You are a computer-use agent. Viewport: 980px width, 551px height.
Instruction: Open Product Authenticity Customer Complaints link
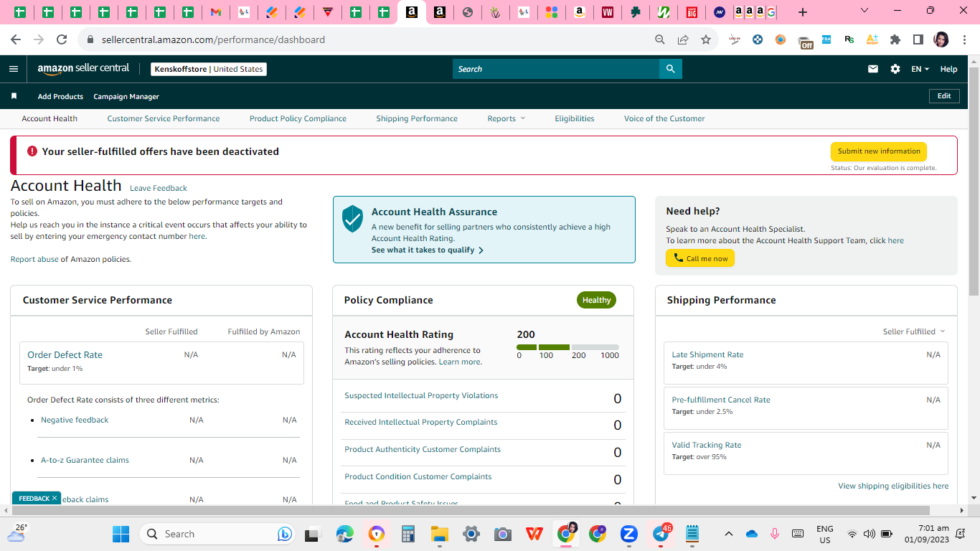423,449
